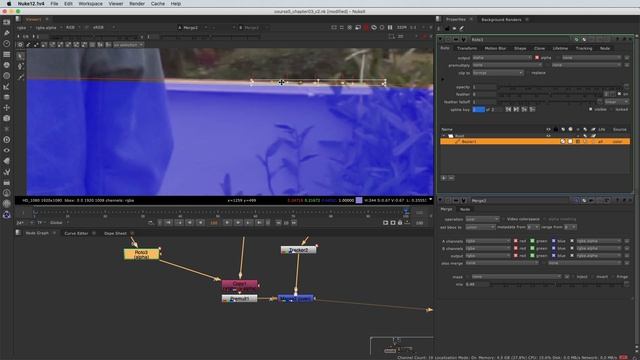Toggle Roto output alpha channel checkbox
Image resolution: width=640 pixels, height=360 pixels.
tap(537, 58)
